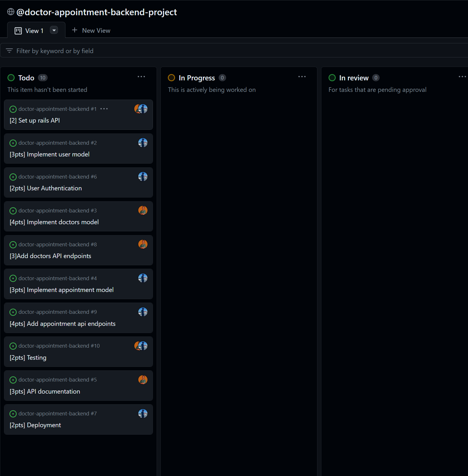Open the View 1 view options chevron

[x=54, y=30]
